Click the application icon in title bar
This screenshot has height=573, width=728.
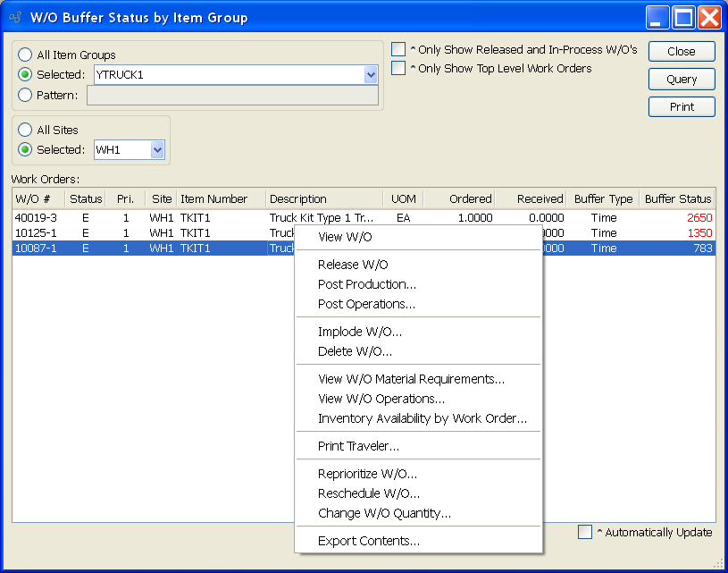click(x=14, y=17)
